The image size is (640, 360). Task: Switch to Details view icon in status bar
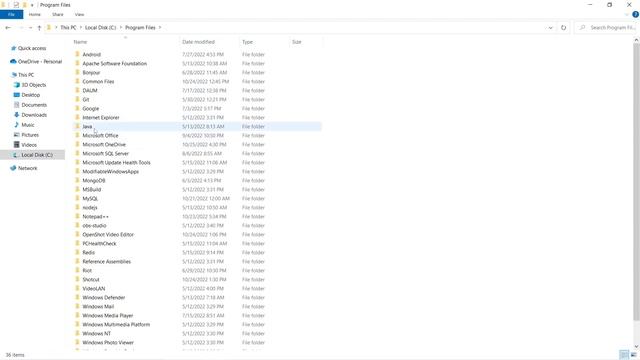624,355
